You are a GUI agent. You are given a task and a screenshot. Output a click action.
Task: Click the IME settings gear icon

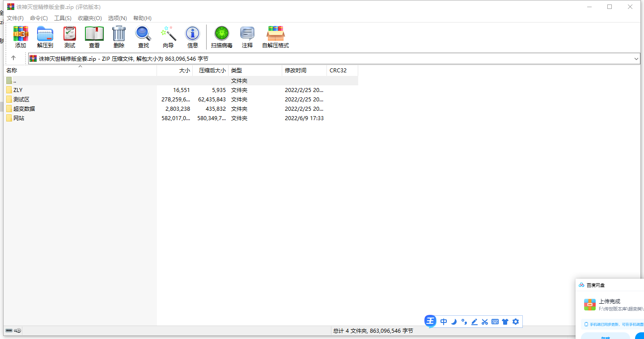[516, 322]
